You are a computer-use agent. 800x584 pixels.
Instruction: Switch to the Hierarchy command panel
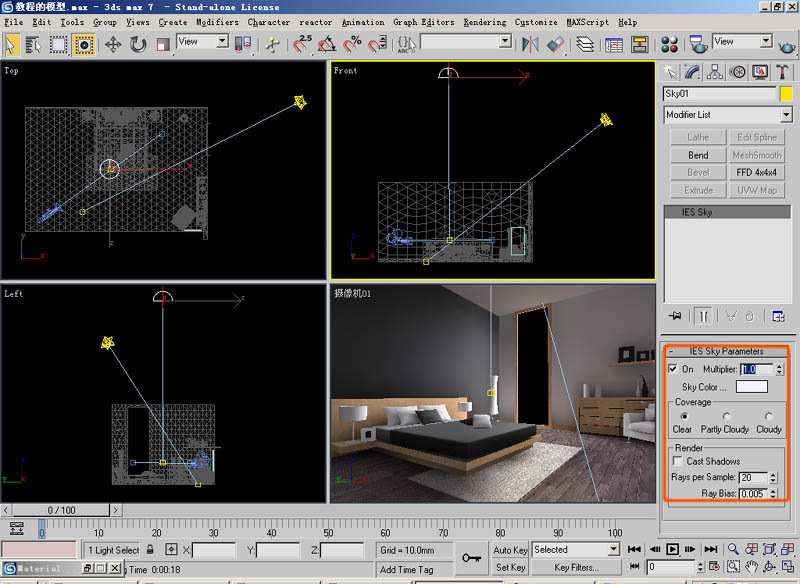click(715, 72)
